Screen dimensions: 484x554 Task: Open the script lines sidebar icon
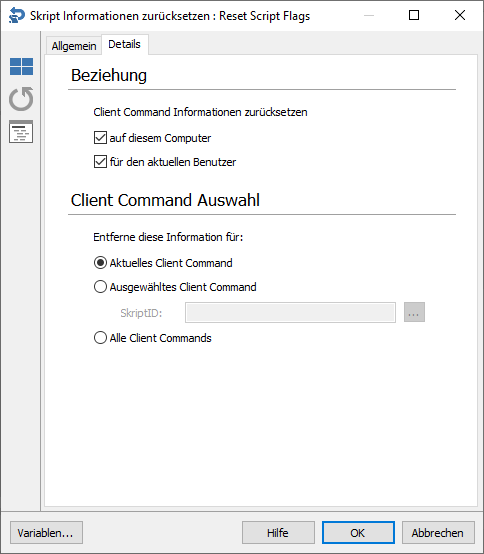coord(21,131)
